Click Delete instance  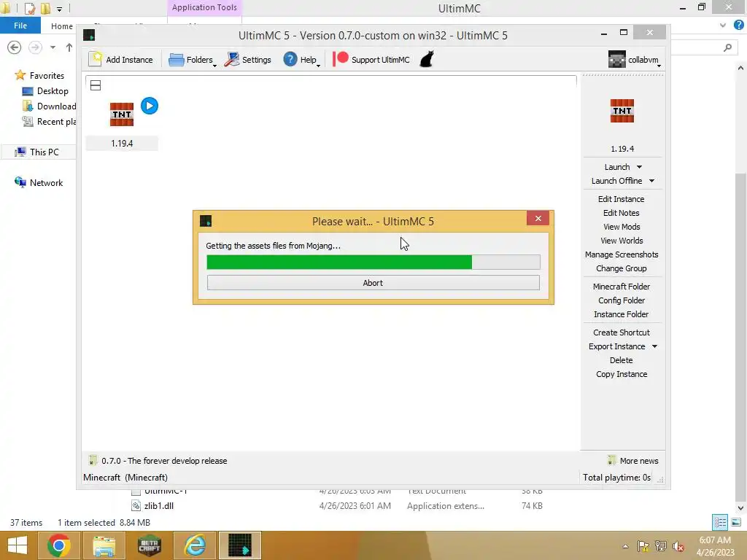click(x=622, y=360)
